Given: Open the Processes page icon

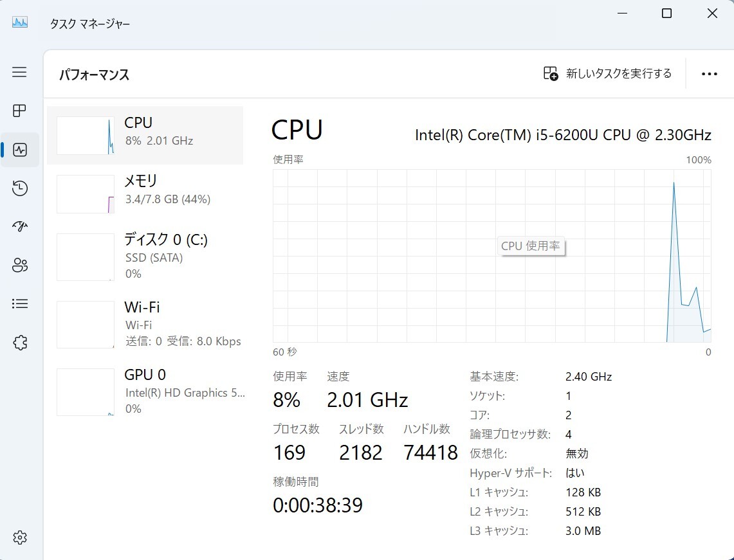Looking at the screenshot, I should point(19,111).
